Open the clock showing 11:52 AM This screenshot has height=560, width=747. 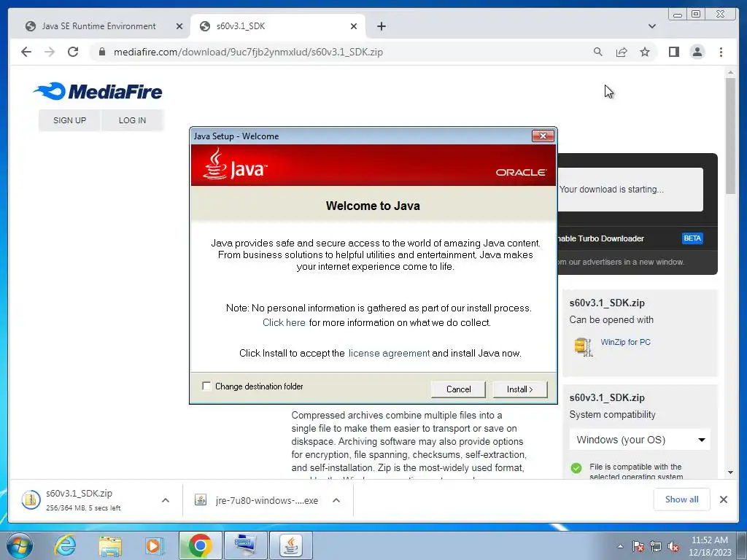click(709, 546)
